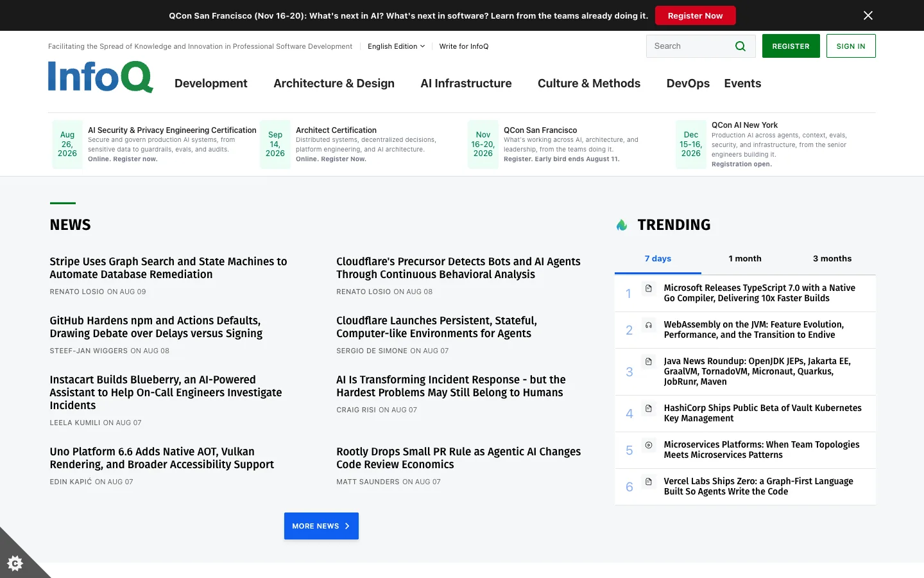The height and width of the screenshot is (578, 924).
Task: Open author Steef-Jan Wiggers profile
Action: [x=89, y=351]
